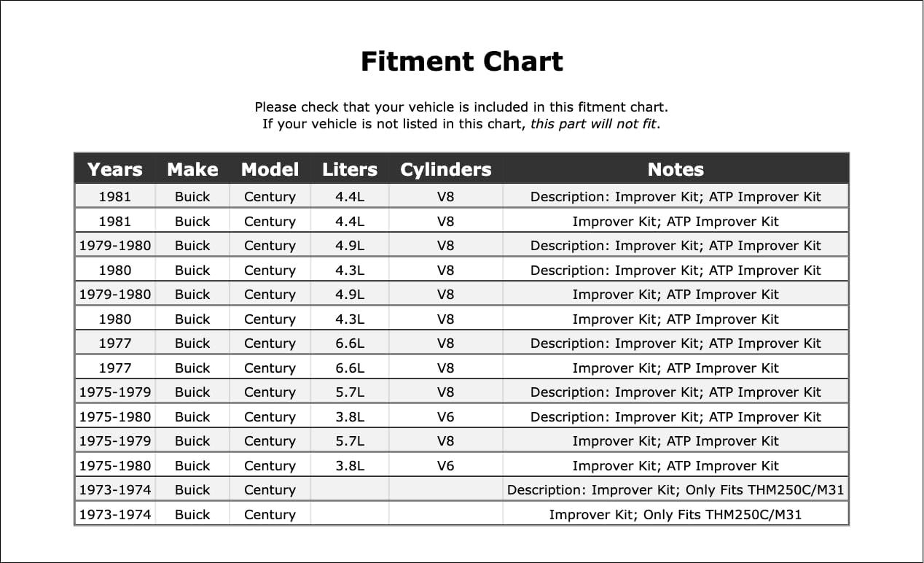Viewport: 924px width, 563px height.
Task: Select the 1979-1980 Description row years cell
Action: click(x=115, y=245)
